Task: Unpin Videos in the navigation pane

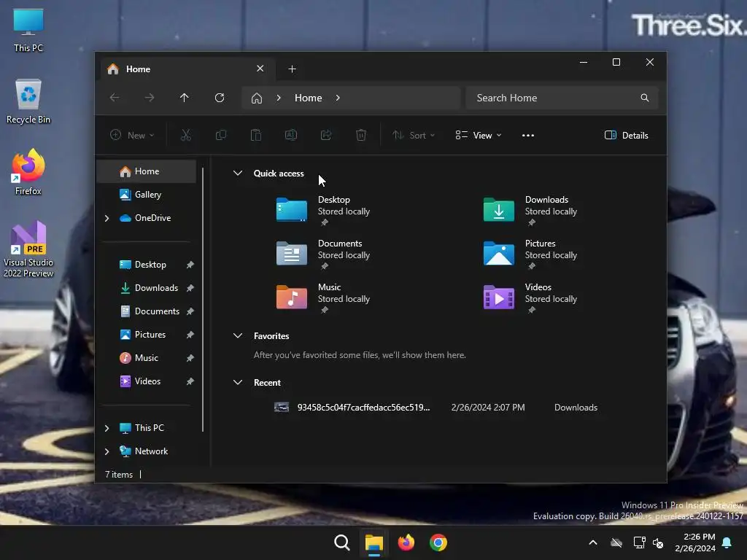Action: [x=190, y=381]
